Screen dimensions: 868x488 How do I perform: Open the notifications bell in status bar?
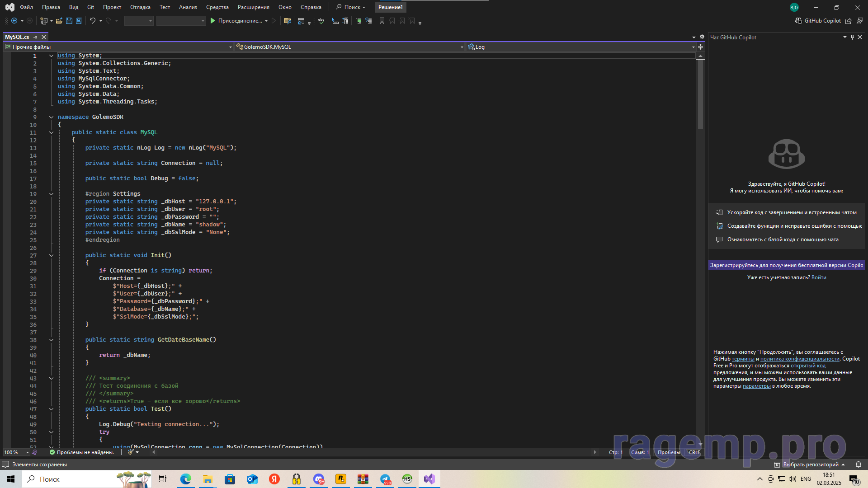858,465
